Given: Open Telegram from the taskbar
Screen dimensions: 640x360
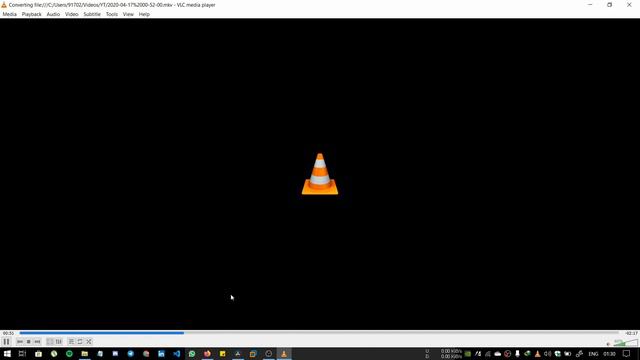Looking at the screenshot, I should pyautogui.click(x=131, y=354).
